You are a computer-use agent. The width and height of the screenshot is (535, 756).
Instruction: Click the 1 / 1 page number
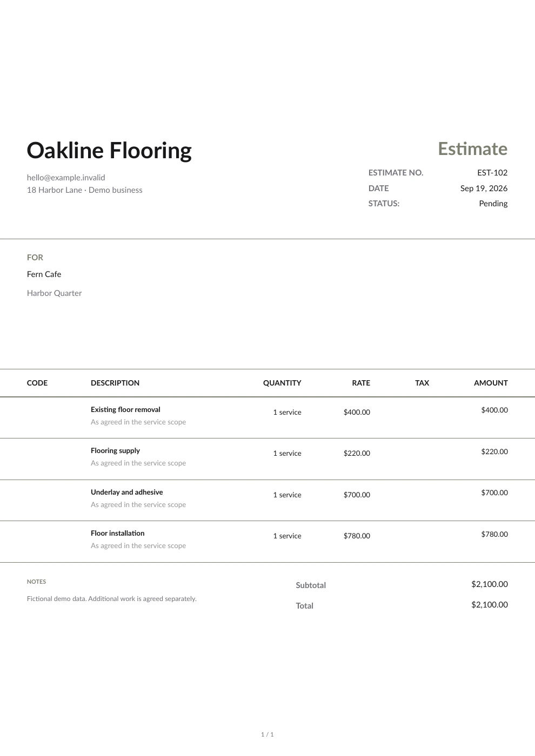tap(267, 734)
